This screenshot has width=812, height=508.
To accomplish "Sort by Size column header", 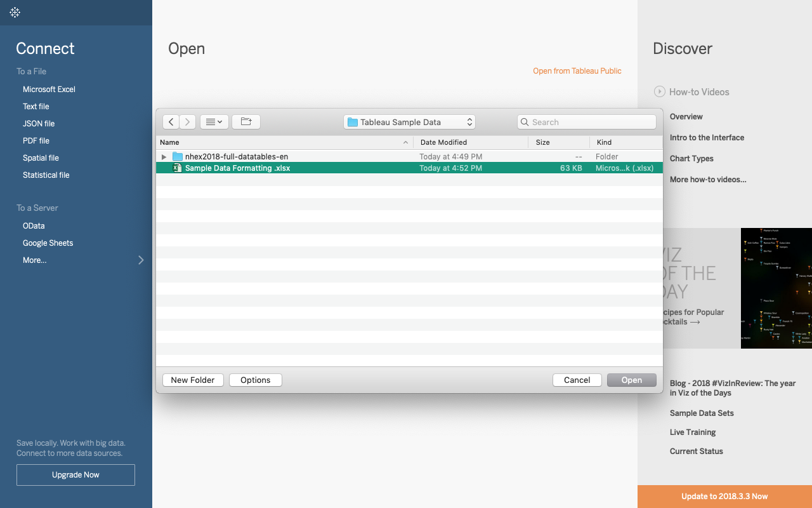I will coord(559,142).
